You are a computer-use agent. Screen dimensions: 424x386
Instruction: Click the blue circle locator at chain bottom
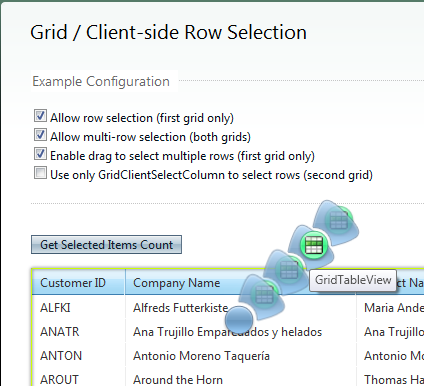[239, 319]
